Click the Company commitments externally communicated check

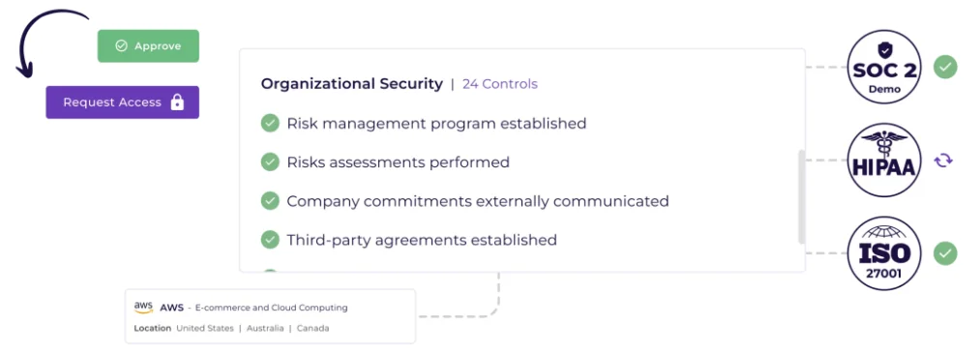coord(270,200)
